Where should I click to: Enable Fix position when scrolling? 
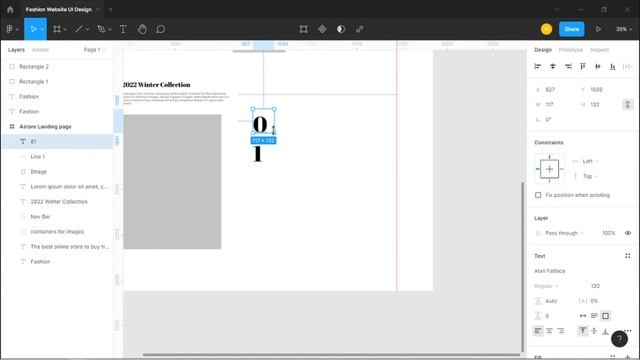point(538,195)
